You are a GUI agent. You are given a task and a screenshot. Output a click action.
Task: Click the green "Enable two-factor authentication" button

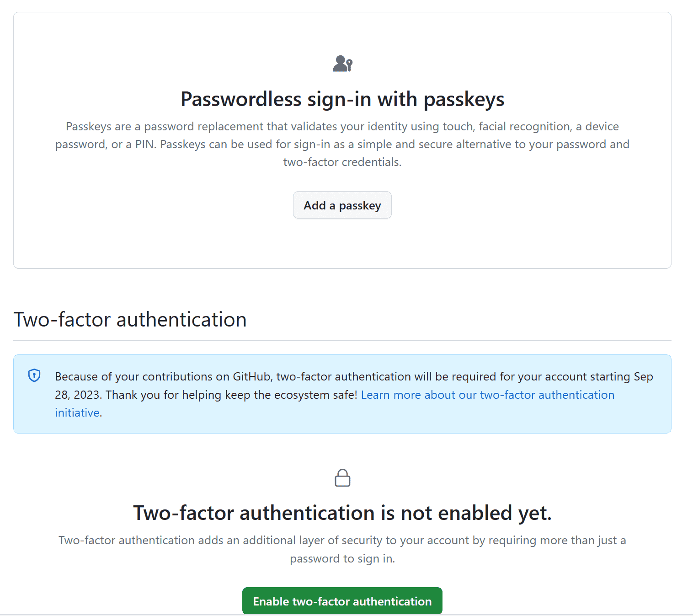(342, 601)
